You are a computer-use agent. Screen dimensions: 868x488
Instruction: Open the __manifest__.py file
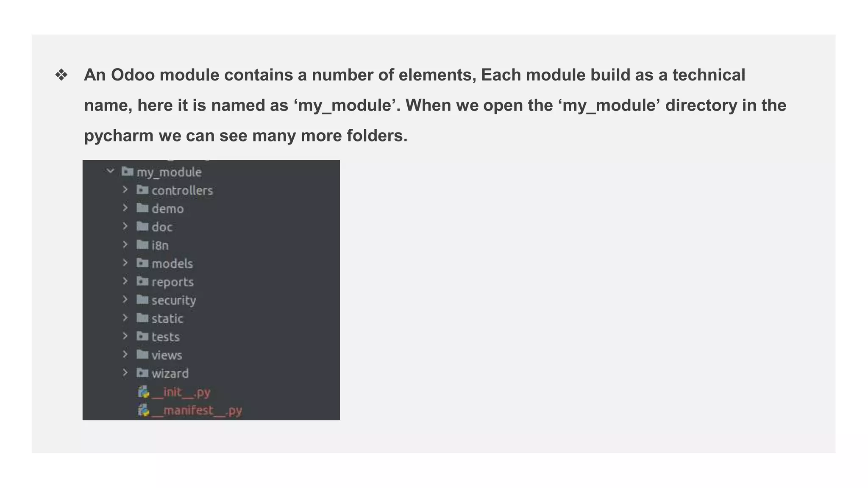[x=197, y=410]
